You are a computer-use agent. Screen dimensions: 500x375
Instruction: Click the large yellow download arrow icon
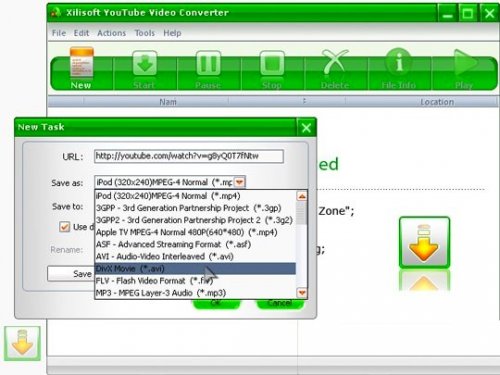point(424,242)
